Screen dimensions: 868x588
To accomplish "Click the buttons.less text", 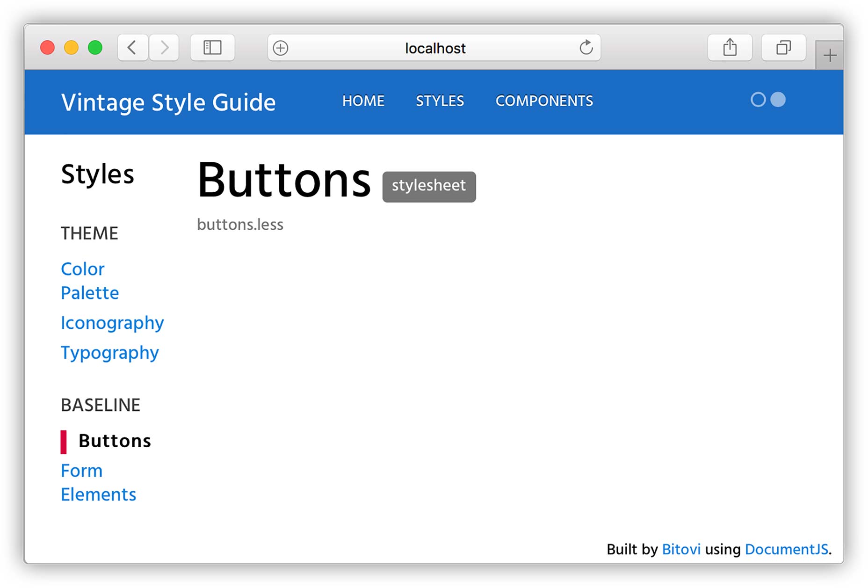I will click(x=240, y=225).
